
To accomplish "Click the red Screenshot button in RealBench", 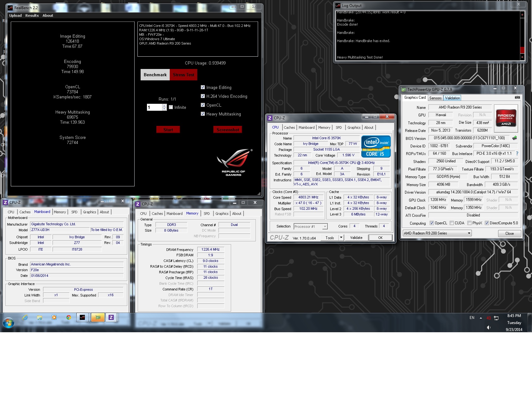I will click(x=228, y=129).
